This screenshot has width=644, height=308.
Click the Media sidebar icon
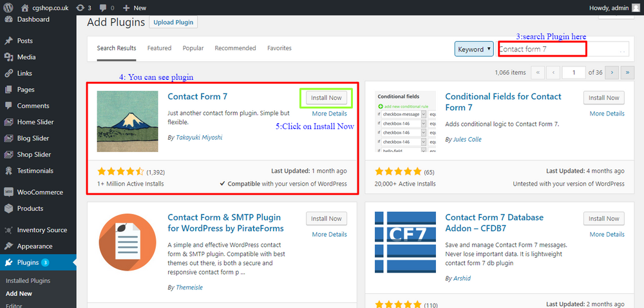[8, 57]
